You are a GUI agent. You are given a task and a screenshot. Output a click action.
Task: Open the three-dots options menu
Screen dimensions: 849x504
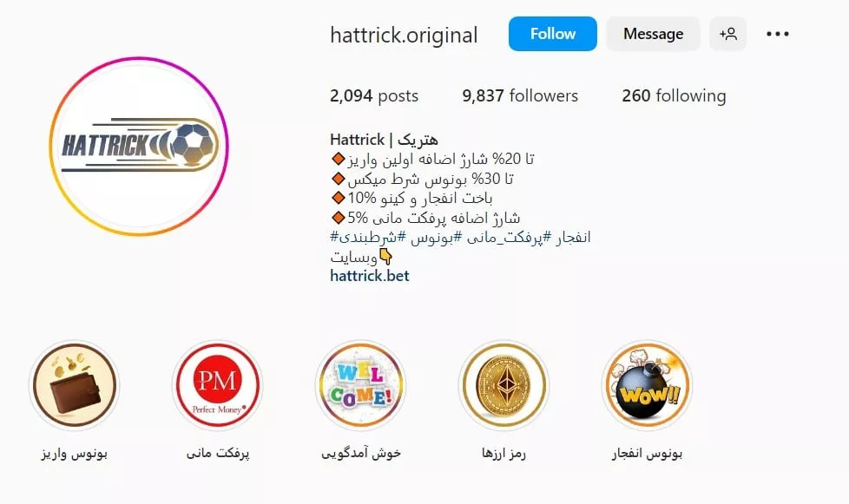click(x=778, y=34)
